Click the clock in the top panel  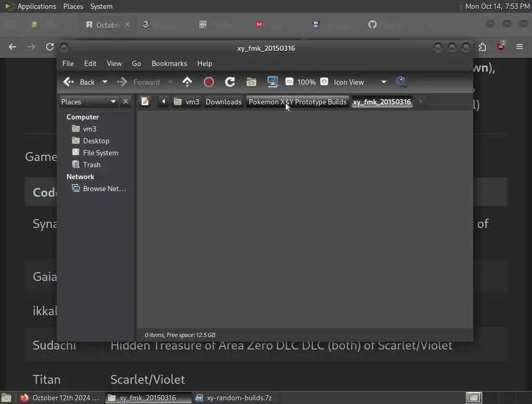(497, 6)
